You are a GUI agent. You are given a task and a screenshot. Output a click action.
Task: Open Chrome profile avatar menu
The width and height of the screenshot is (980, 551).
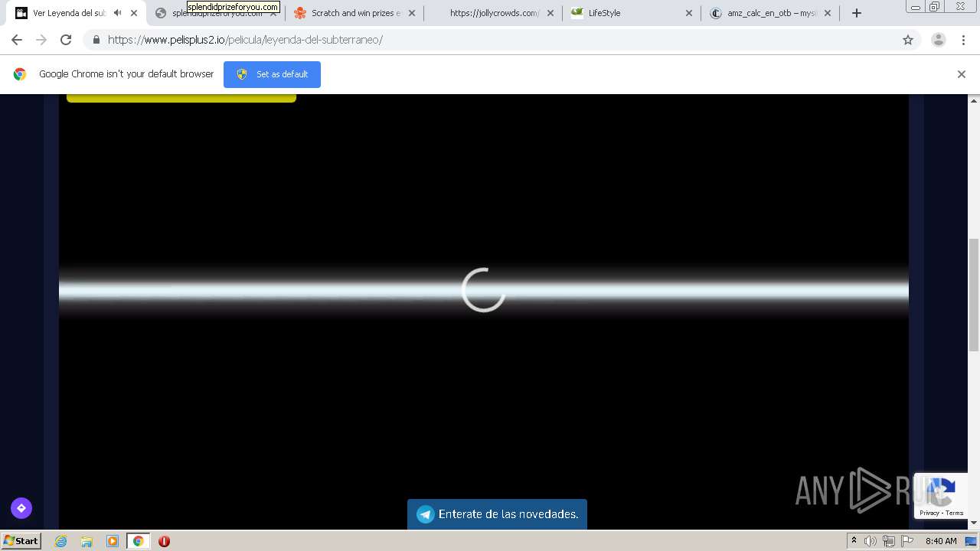pos(939,40)
